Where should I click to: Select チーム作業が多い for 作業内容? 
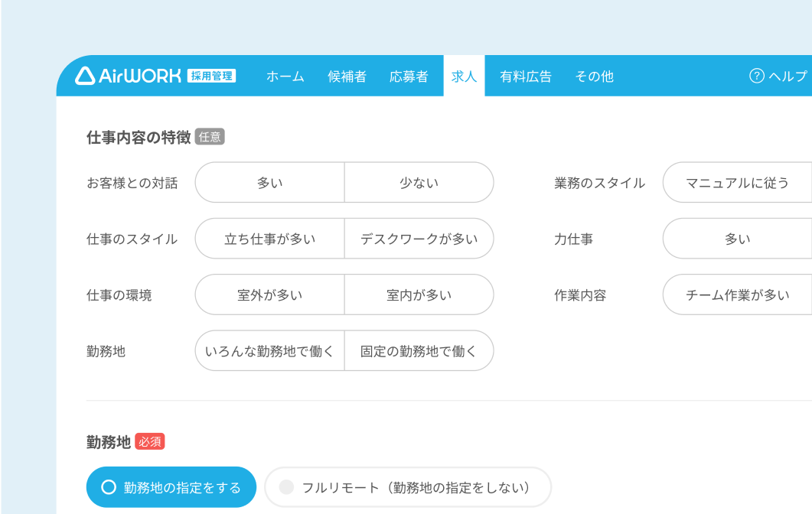coord(737,294)
